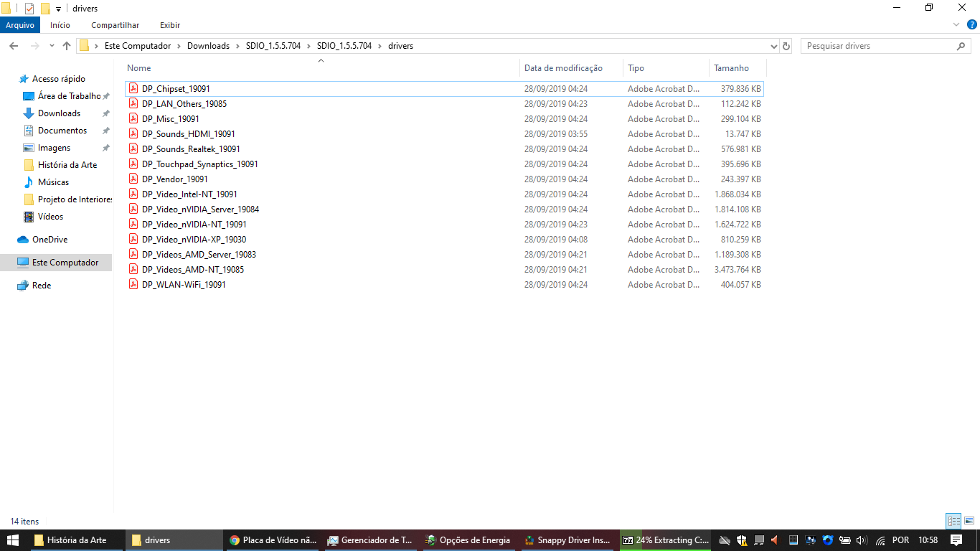Refresh the drivers folder view

coord(786,46)
